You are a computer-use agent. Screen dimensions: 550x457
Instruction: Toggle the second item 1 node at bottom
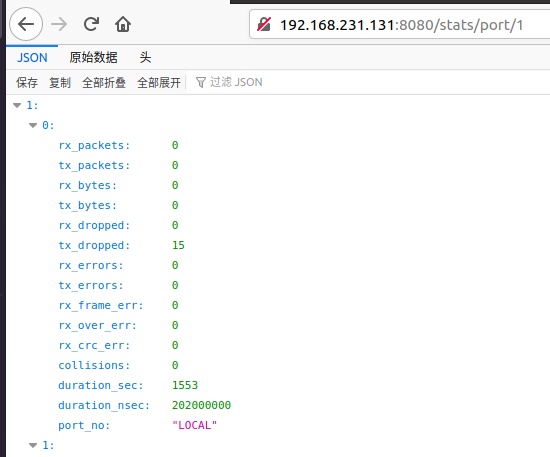click(33, 445)
